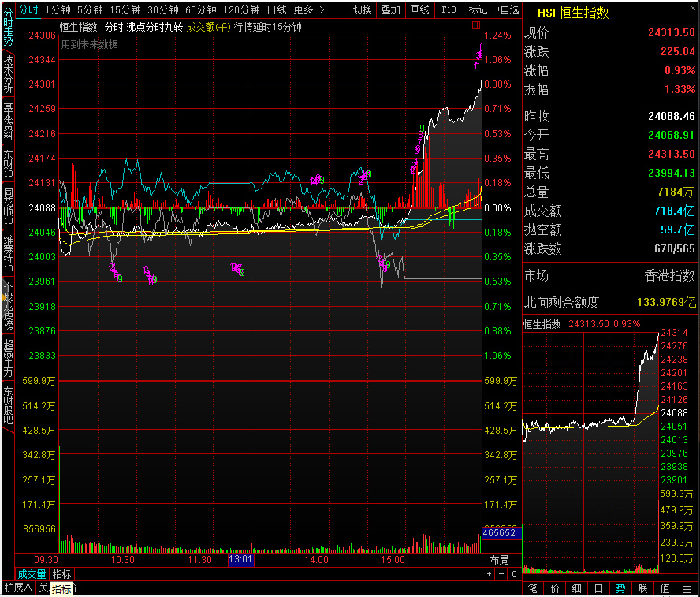Click the 13:01 time marker on axis
Screen dimensions: 700x597
pyautogui.click(x=240, y=559)
